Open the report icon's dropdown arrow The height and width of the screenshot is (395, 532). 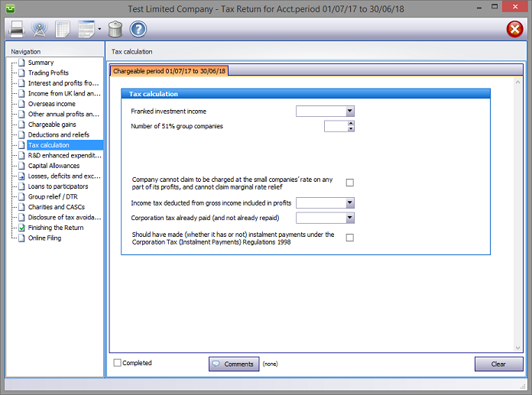click(99, 29)
